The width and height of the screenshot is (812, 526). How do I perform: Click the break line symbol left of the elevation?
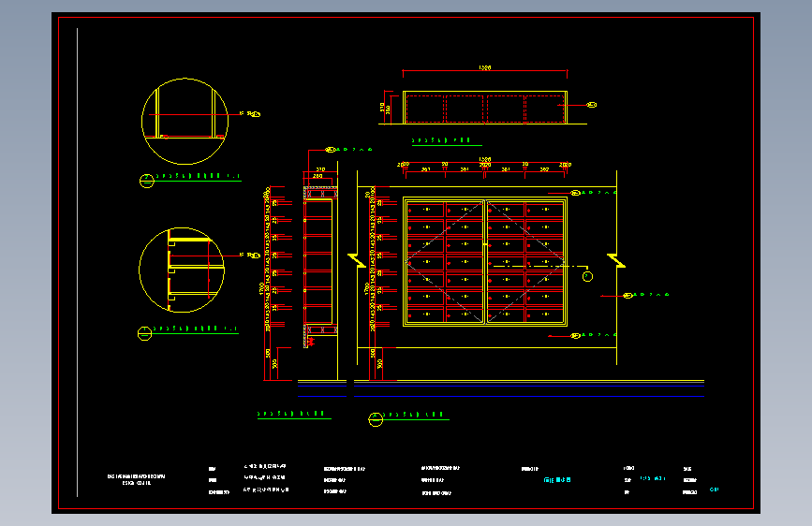click(357, 260)
